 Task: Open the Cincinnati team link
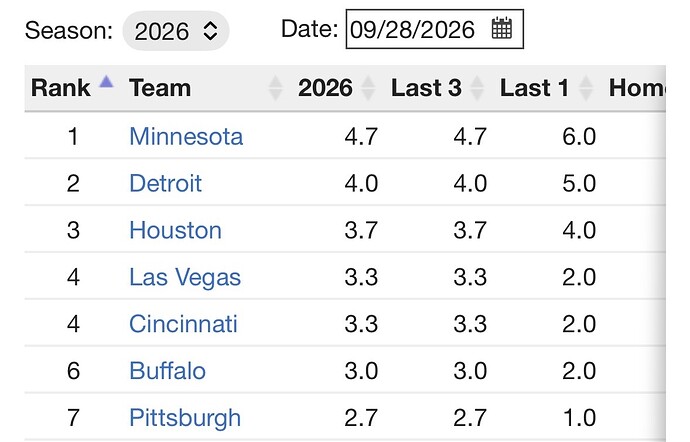pos(184,324)
